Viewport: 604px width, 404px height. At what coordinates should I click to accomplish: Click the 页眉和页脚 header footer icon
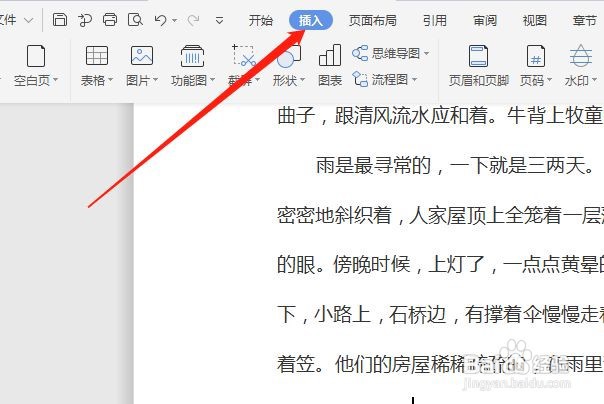click(x=478, y=56)
